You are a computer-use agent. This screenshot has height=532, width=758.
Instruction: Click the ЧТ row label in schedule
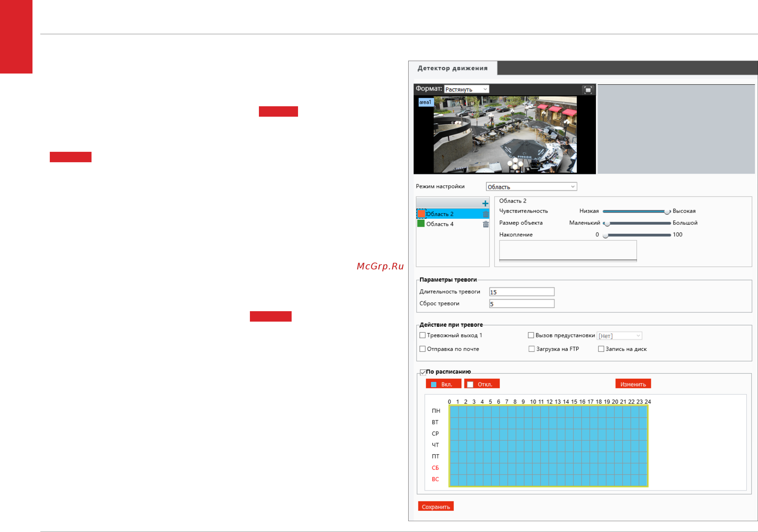[435, 445]
